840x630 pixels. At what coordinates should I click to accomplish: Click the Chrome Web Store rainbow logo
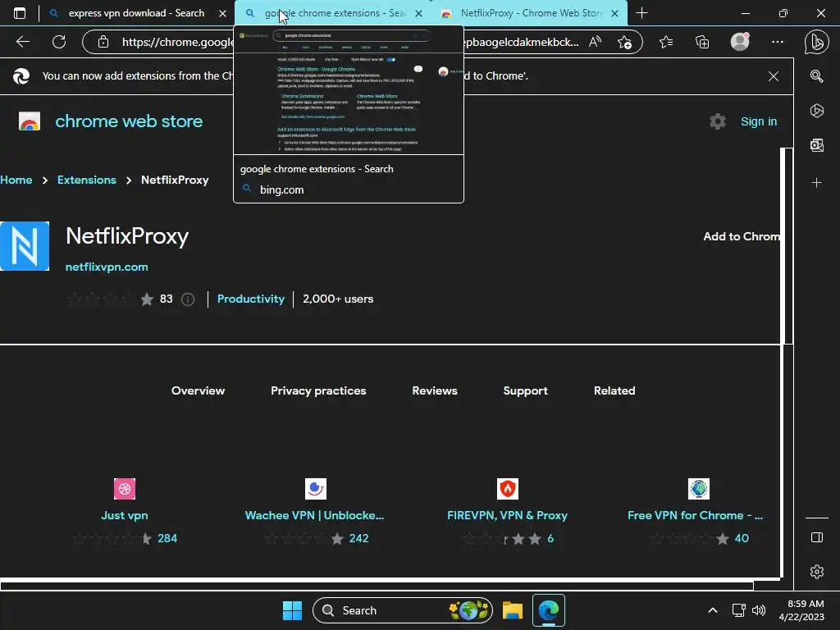point(30,121)
